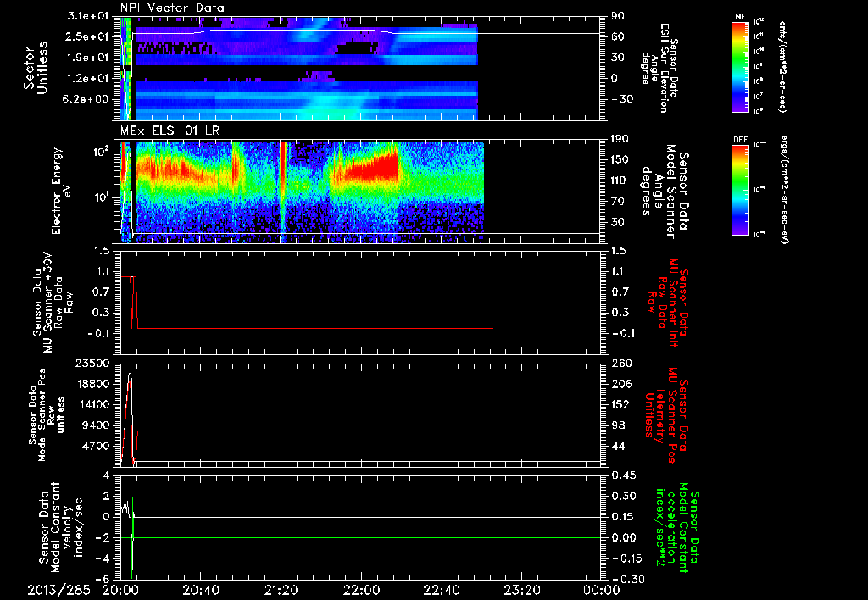Click the '20:40' time axis tick label

click(x=201, y=590)
